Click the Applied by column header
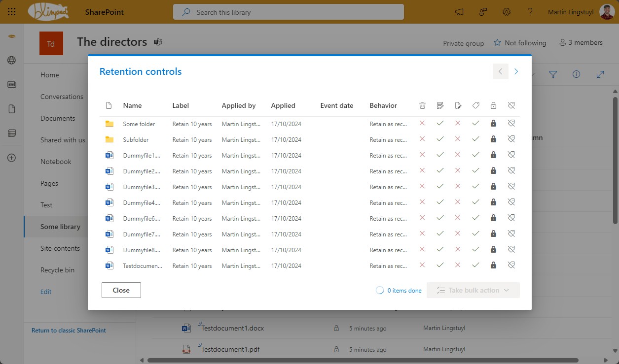This screenshot has width=619, height=364. pos(239,105)
